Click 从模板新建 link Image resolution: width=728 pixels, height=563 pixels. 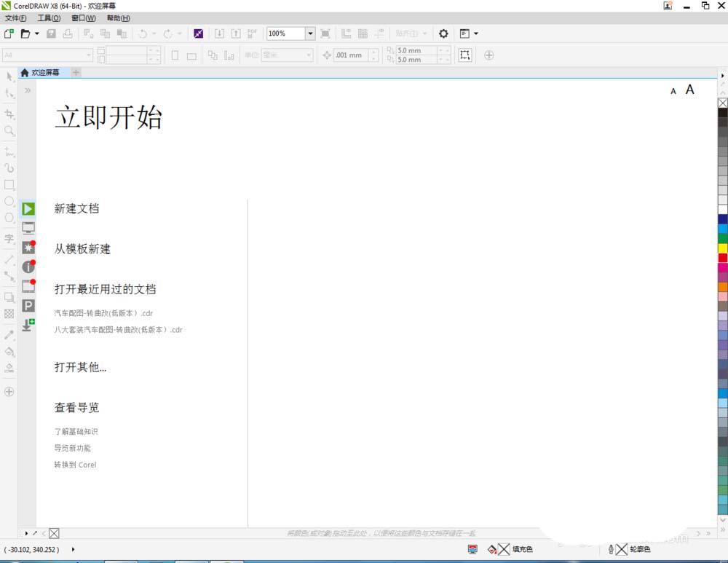pyautogui.click(x=82, y=249)
